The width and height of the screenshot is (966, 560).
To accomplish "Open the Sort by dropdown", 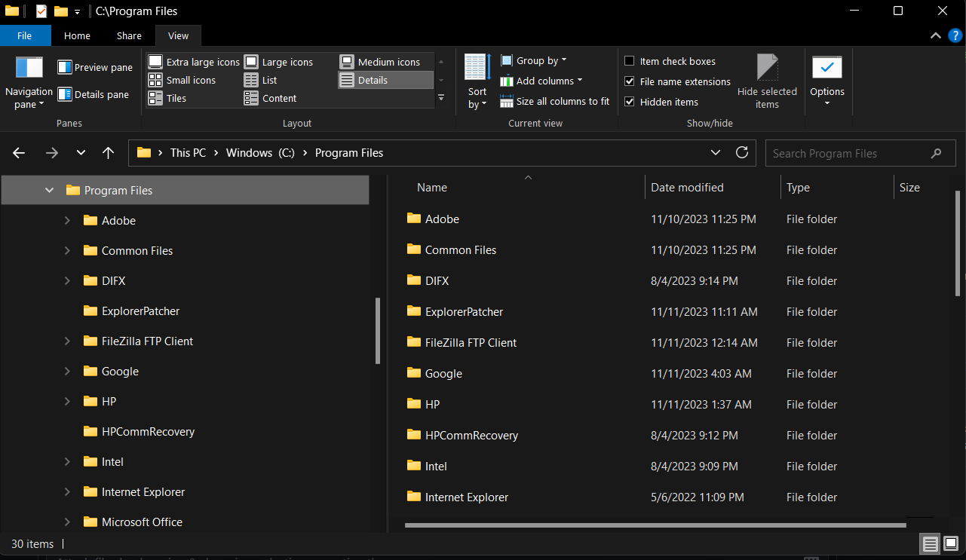I will coord(477,81).
